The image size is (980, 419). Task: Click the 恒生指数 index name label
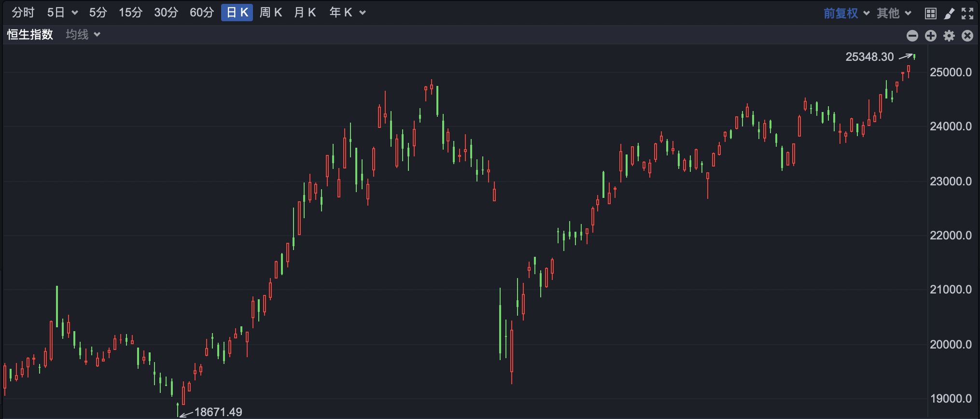30,34
